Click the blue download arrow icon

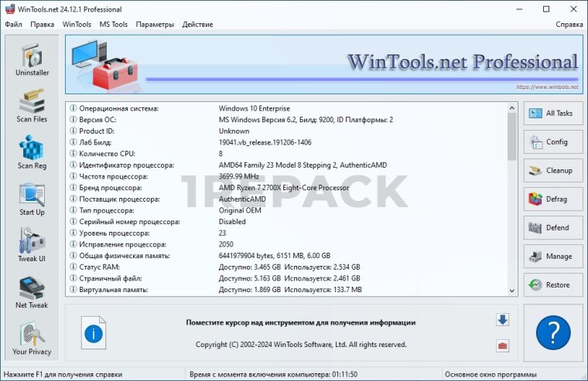[502, 320]
